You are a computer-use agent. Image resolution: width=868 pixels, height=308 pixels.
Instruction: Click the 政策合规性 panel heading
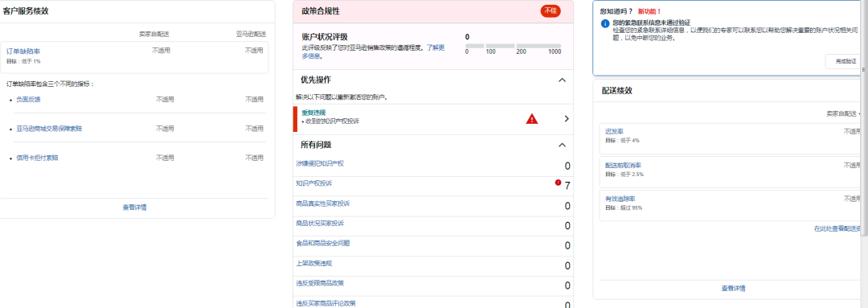click(321, 11)
